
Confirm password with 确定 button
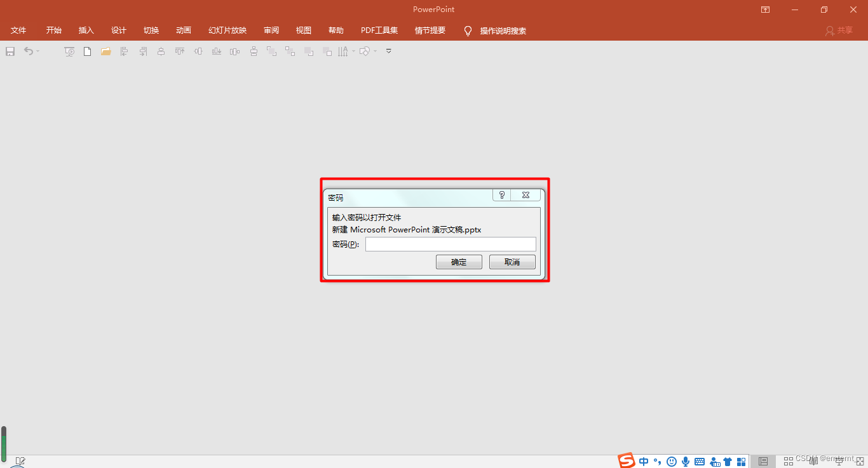[459, 262]
